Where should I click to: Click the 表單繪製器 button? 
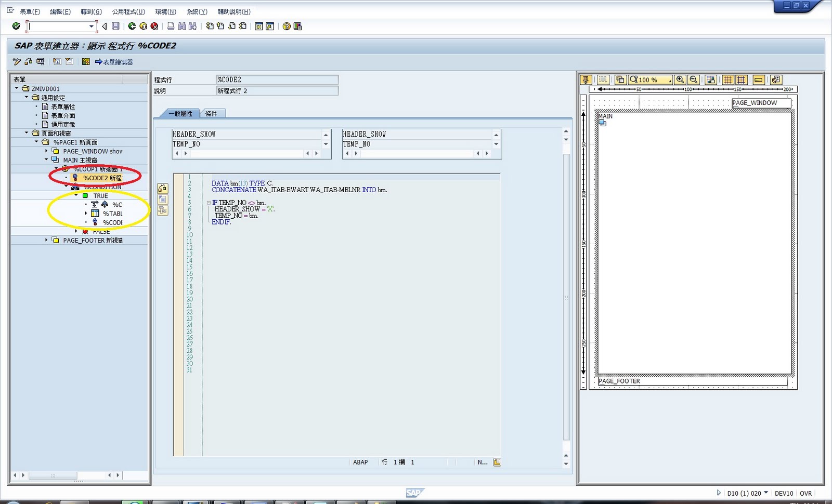point(115,61)
